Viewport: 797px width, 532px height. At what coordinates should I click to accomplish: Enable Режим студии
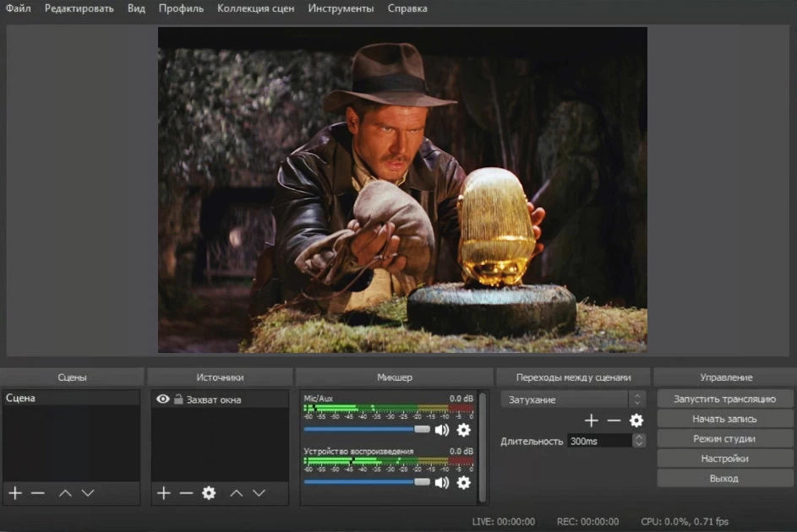click(x=725, y=438)
